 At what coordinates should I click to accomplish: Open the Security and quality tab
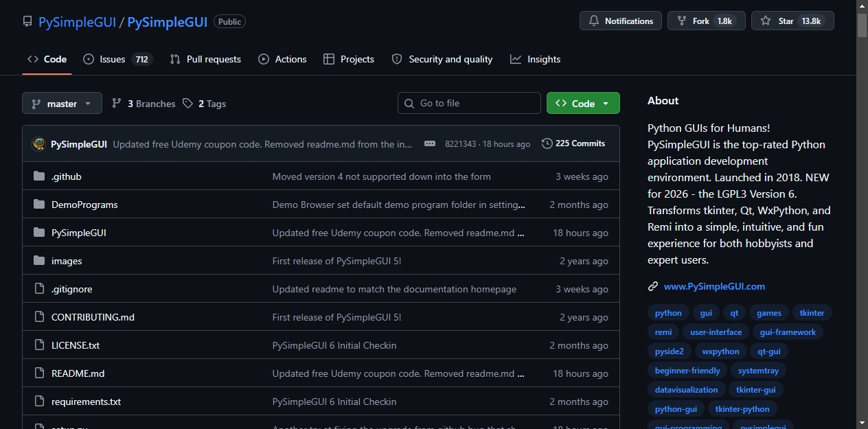click(442, 59)
